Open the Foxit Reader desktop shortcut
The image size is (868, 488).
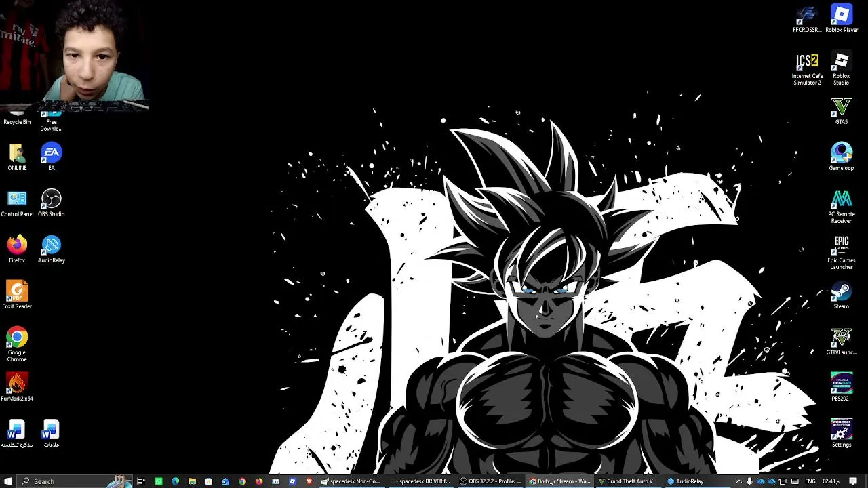[17, 296]
